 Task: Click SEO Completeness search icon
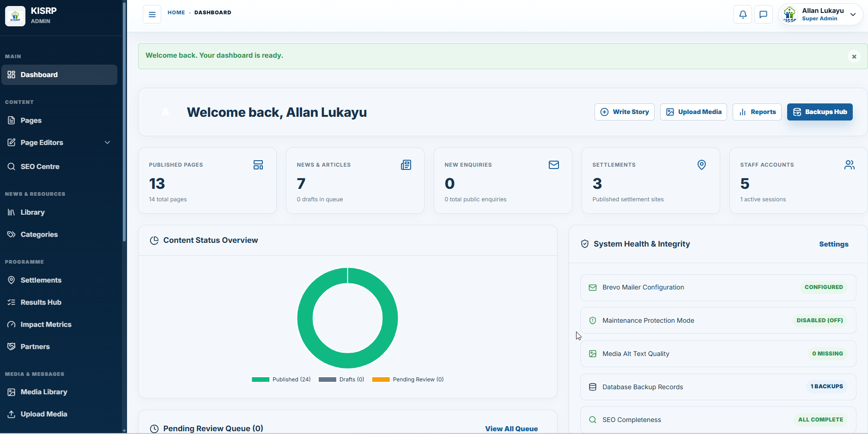593,420
